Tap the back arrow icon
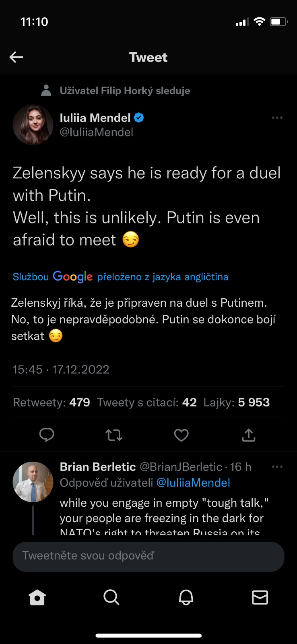 [x=16, y=57]
